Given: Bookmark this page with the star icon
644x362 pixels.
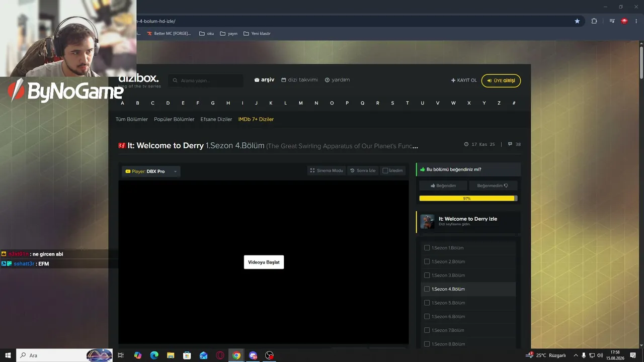Looking at the screenshot, I should (x=577, y=21).
